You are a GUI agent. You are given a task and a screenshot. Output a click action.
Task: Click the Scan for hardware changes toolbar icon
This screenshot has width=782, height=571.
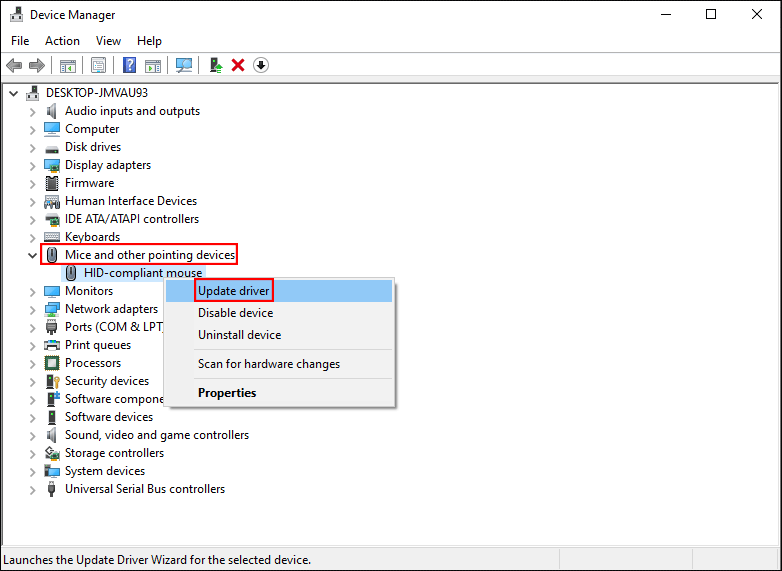(184, 65)
